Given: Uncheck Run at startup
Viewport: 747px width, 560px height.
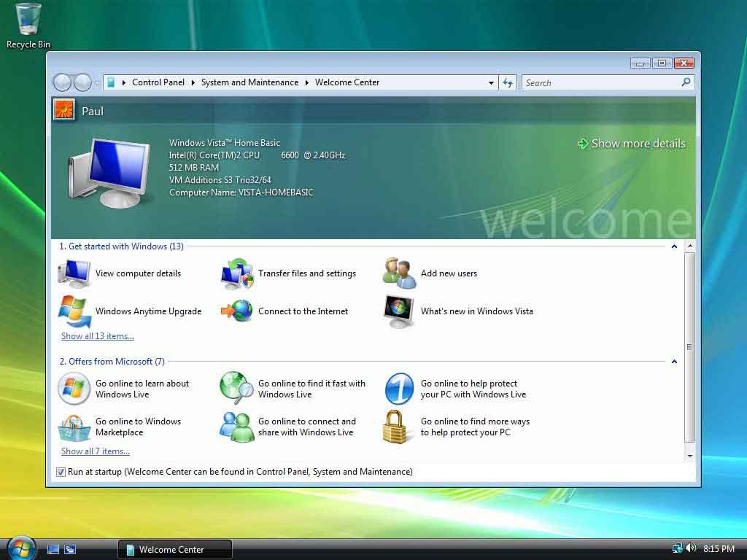Looking at the screenshot, I should point(61,472).
